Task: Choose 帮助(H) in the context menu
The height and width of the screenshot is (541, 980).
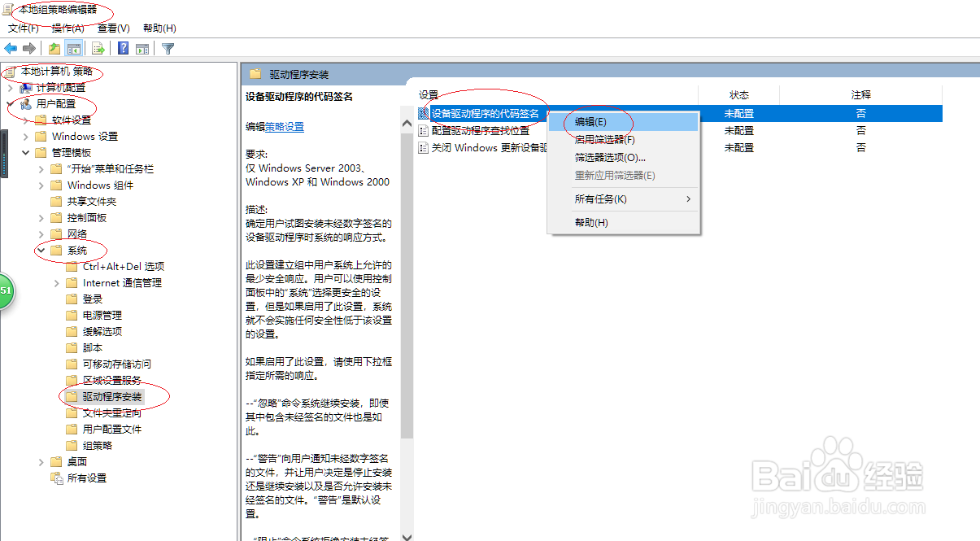Action: tap(624, 223)
